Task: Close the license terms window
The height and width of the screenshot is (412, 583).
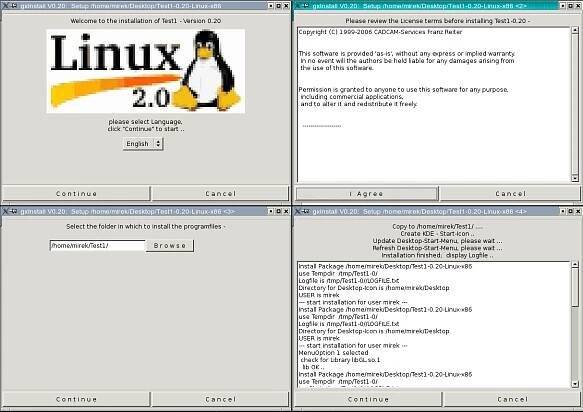Action: 578,6
